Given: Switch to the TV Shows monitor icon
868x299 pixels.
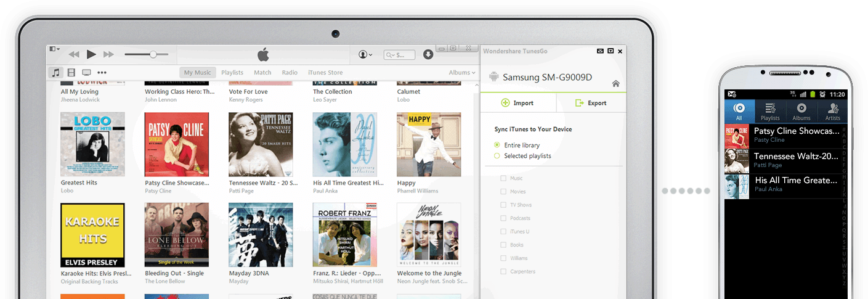Looking at the screenshot, I should tap(86, 73).
